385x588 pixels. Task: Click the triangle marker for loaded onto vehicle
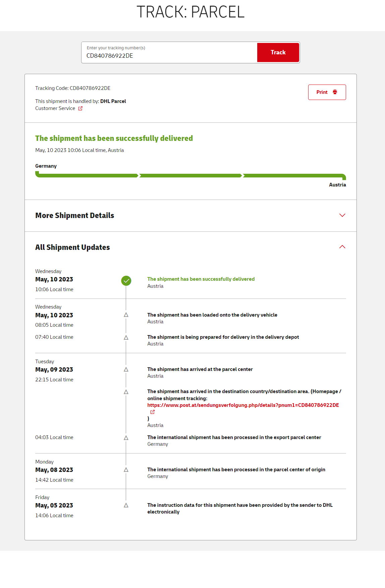pos(126,315)
